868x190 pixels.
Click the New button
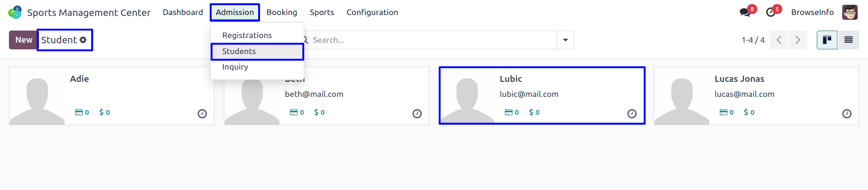coord(24,40)
